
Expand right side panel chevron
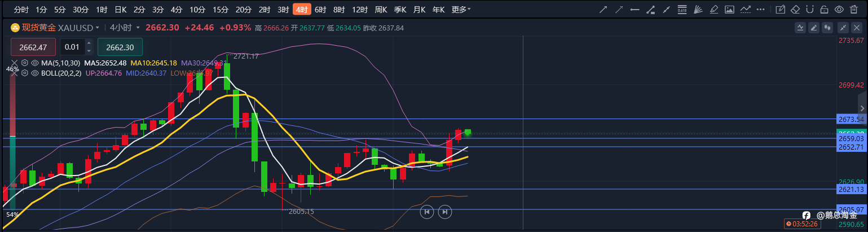click(x=862, y=107)
